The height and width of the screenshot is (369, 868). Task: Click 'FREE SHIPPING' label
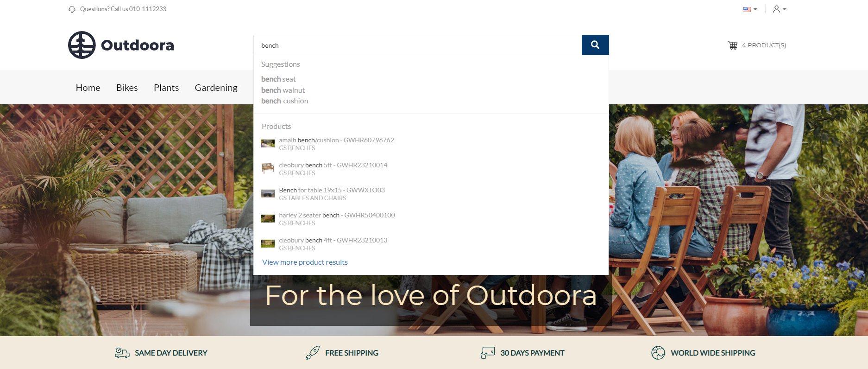352,353
